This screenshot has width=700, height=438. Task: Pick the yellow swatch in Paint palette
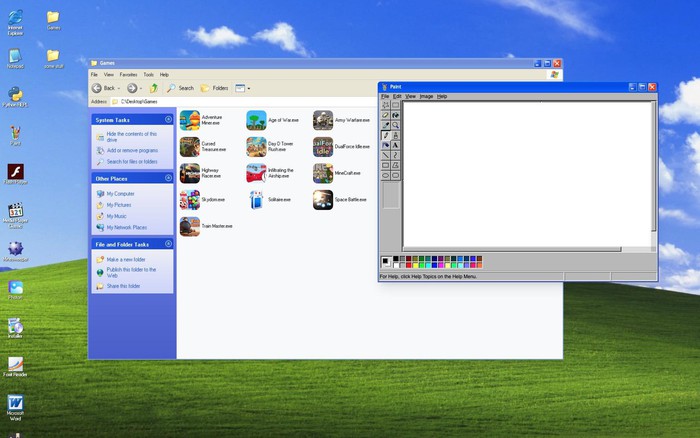(x=415, y=265)
